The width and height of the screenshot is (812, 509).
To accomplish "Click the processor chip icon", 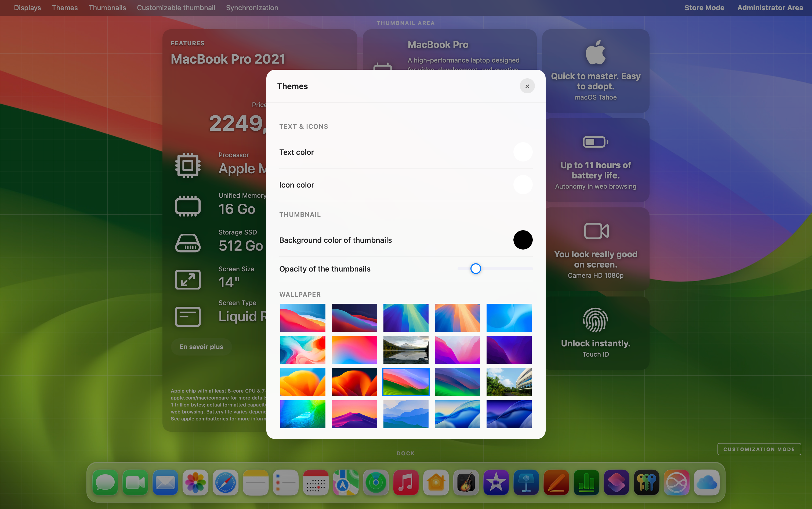I will (188, 165).
